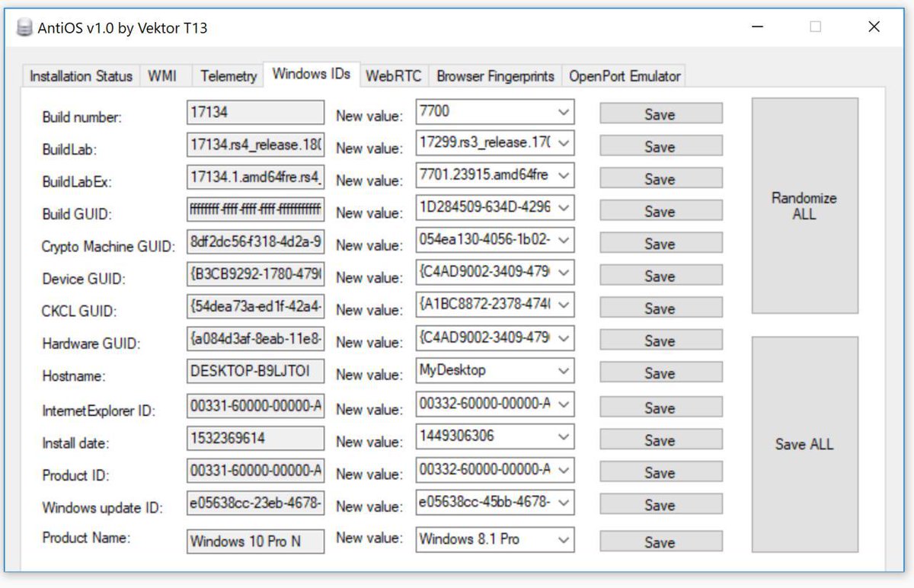Image resolution: width=914 pixels, height=588 pixels.
Task: Select the Telemetry tab
Action: pyautogui.click(x=228, y=76)
